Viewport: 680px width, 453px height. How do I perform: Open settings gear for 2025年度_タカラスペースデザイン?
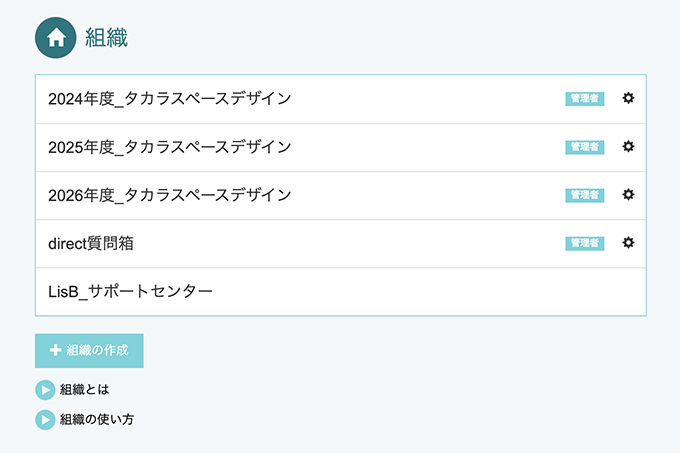click(x=628, y=146)
